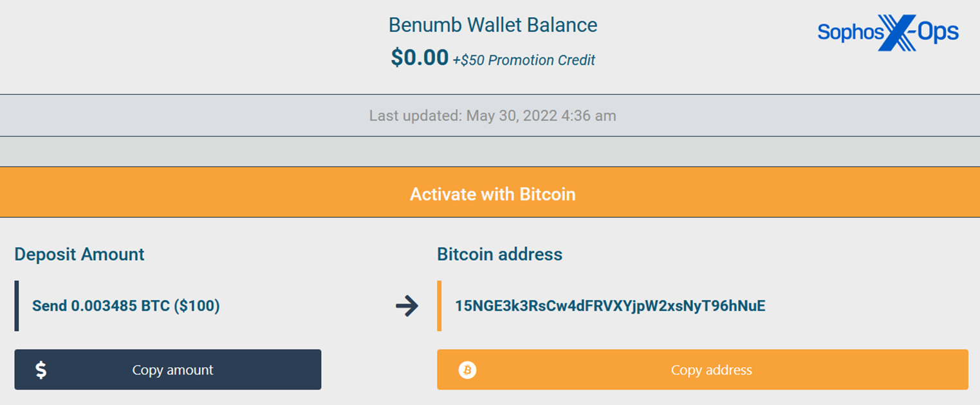Click the Deposit Amount heading
980x405 pixels.
[x=79, y=255]
